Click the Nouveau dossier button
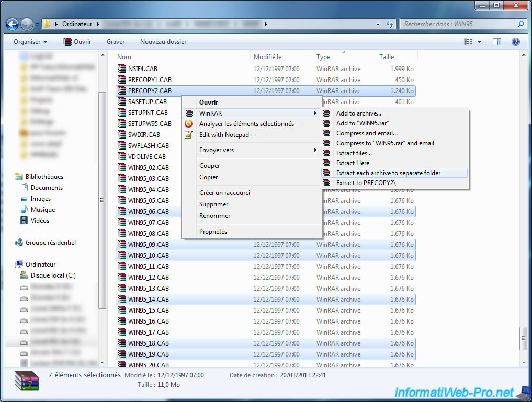 tap(163, 42)
